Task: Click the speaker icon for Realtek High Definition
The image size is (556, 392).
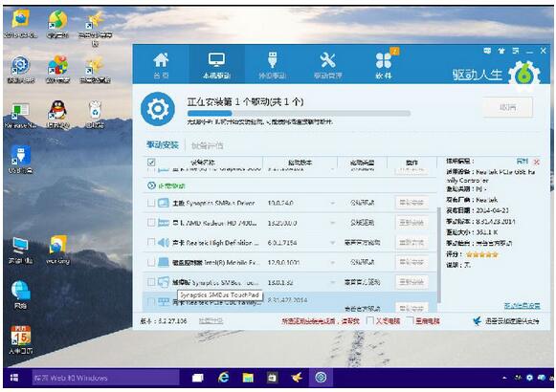Action: point(164,243)
